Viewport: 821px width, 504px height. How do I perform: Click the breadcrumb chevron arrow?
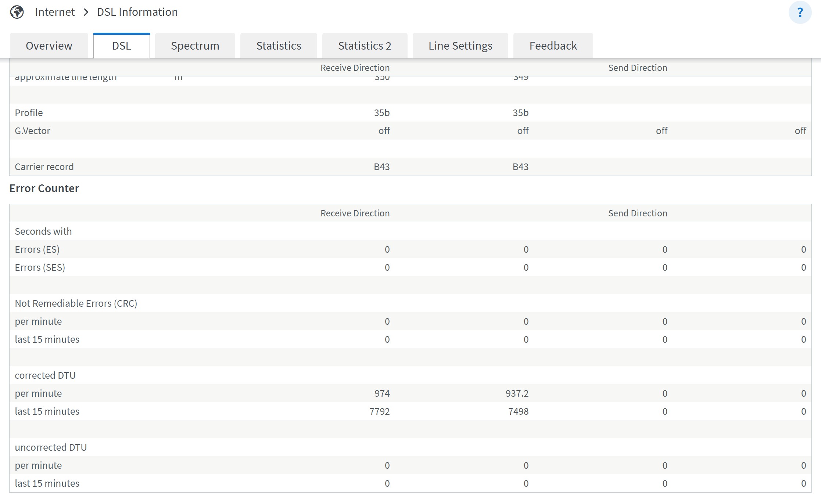click(86, 12)
